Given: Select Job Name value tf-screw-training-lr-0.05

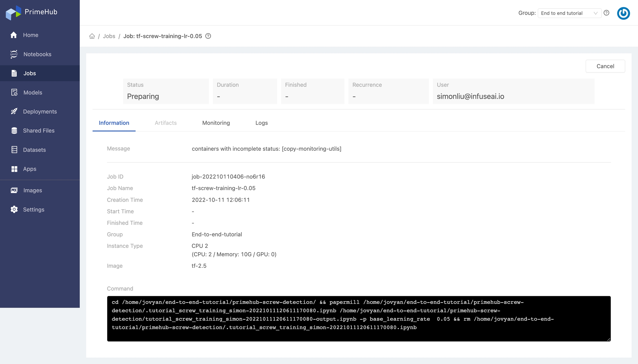Looking at the screenshot, I should pyautogui.click(x=223, y=188).
